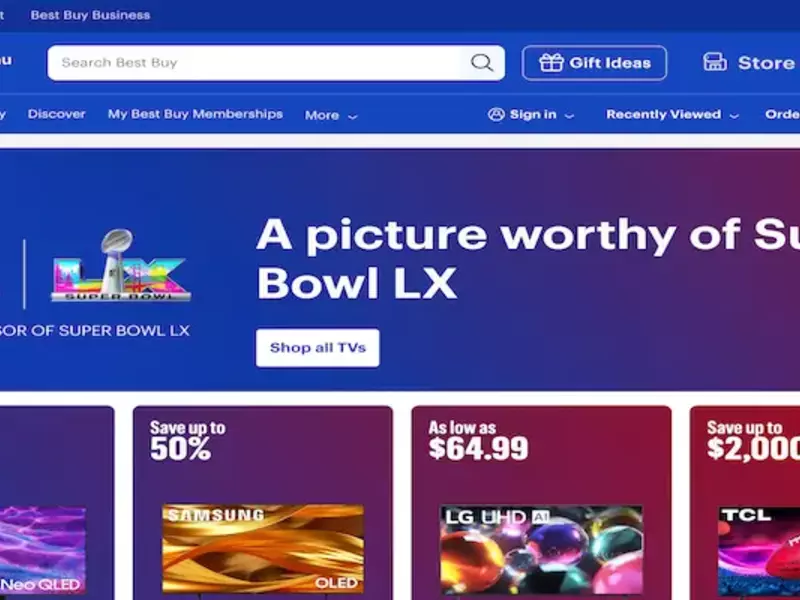
Task: Go to the Discover menu item
Action: pyautogui.click(x=56, y=114)
